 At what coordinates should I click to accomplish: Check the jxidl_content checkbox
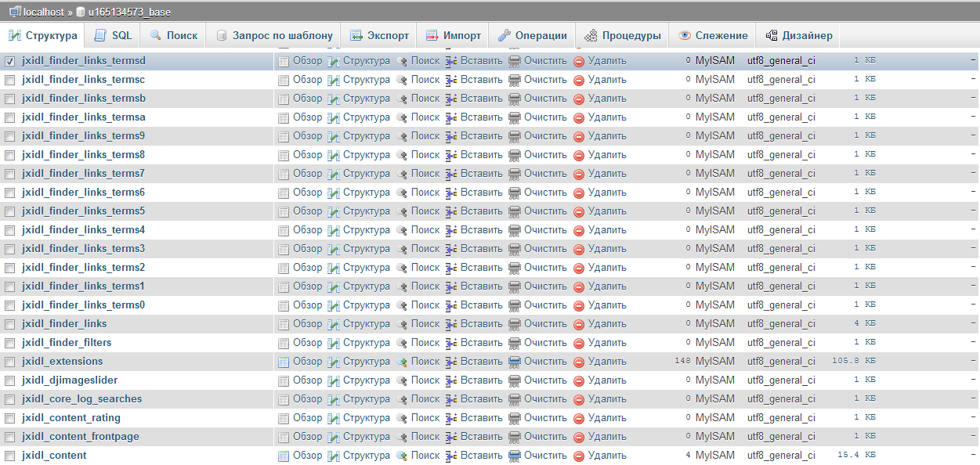(10, 456)
